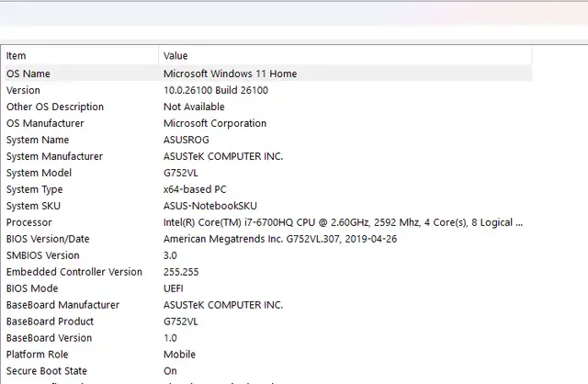The image size is (588, 384).
Task: Click the 3.0 SMBIOS value
Action: point(170,255)
